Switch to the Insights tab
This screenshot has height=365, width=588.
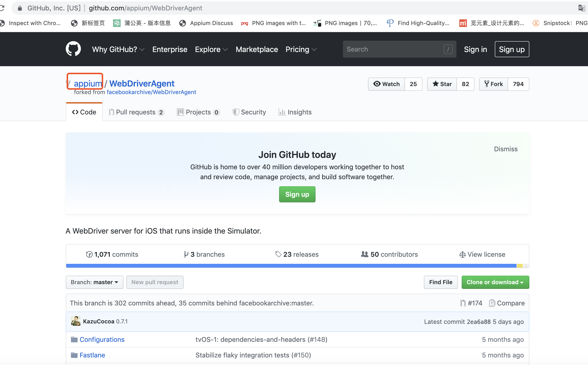[x=295, y=112]
